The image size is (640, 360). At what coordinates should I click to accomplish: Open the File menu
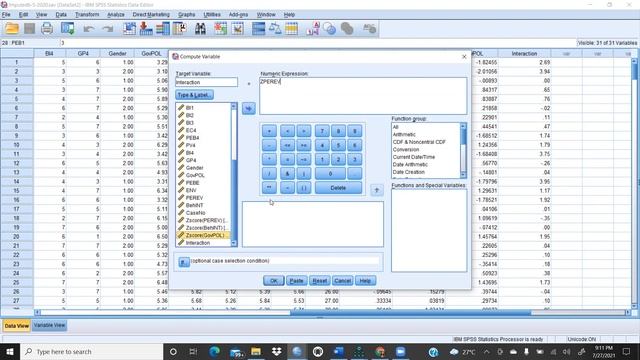point(6,14)
